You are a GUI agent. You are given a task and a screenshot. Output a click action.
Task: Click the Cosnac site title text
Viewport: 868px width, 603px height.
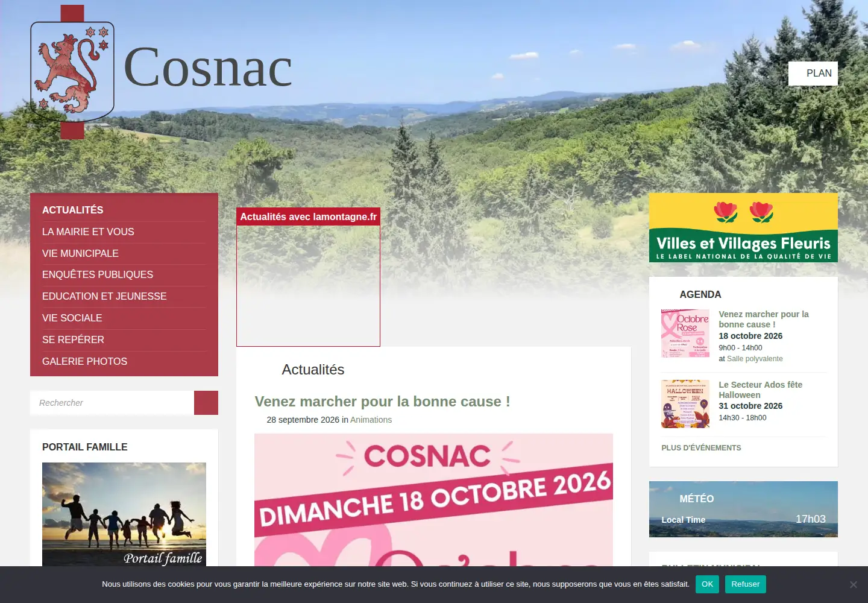208,68
